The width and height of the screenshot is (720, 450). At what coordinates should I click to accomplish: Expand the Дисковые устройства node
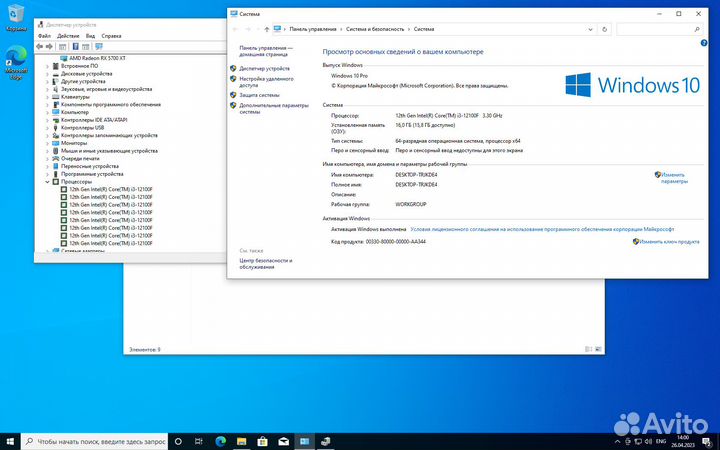click(x=47, y=74)
